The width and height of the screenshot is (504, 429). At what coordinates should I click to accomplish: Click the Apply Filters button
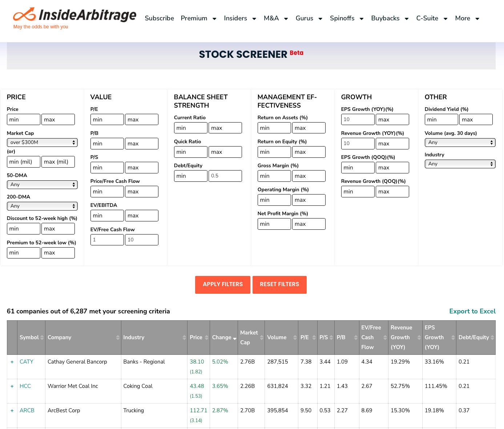tap(222, 285)
